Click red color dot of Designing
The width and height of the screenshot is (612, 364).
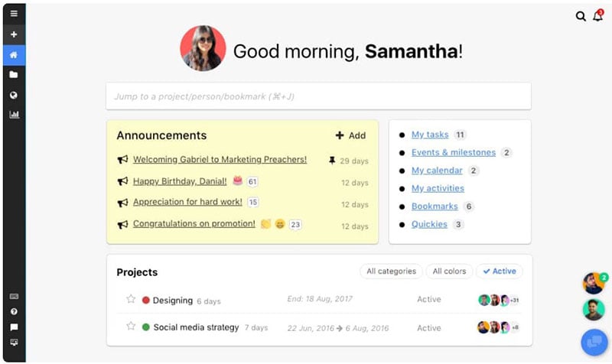146,300
